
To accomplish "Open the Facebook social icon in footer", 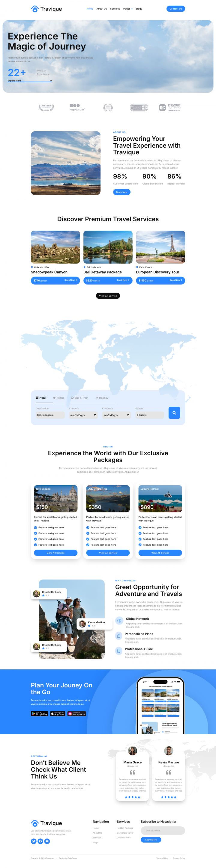I will coord(40,841).
